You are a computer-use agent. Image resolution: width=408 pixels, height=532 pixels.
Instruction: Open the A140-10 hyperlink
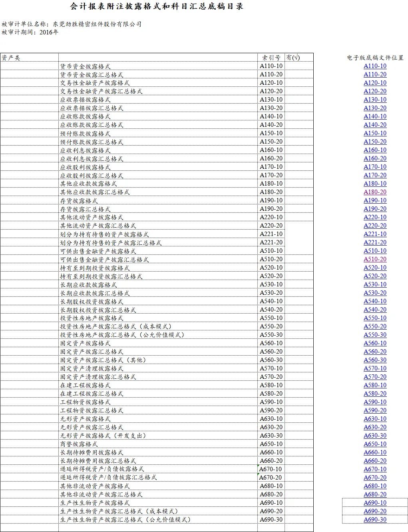375,116
